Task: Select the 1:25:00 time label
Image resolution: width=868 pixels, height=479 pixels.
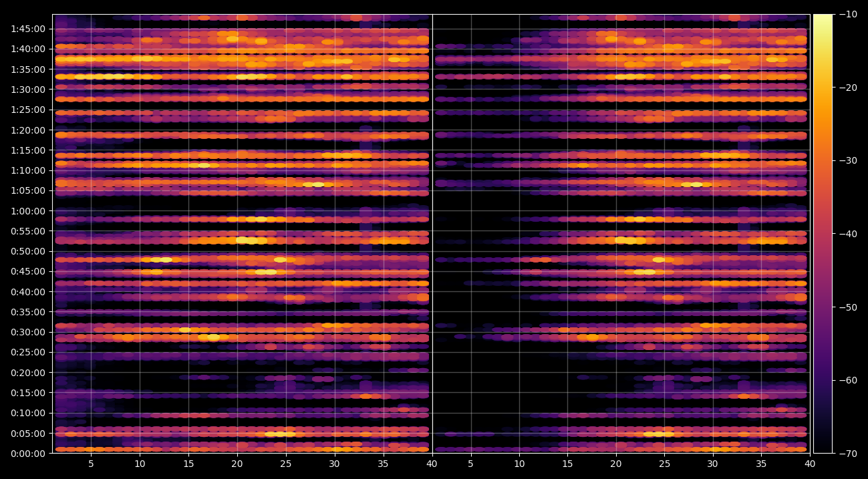Action: (x=28, y=110)
